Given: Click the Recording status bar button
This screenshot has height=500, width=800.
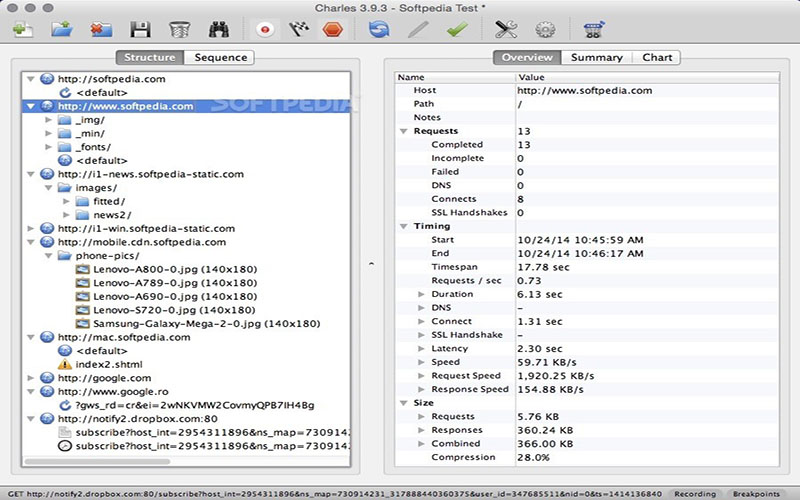Looking at the screenshot, I should [695, 494].
